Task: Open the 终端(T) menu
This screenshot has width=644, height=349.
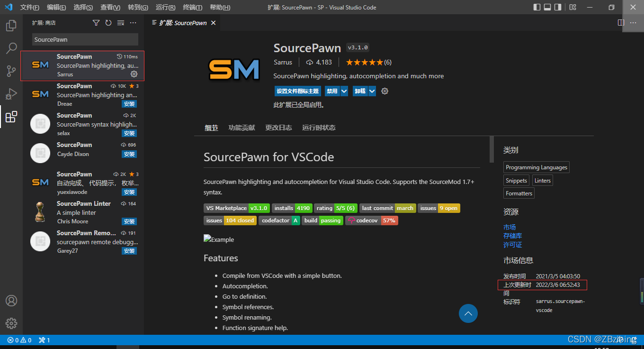Action: click(x=192, y=8)
